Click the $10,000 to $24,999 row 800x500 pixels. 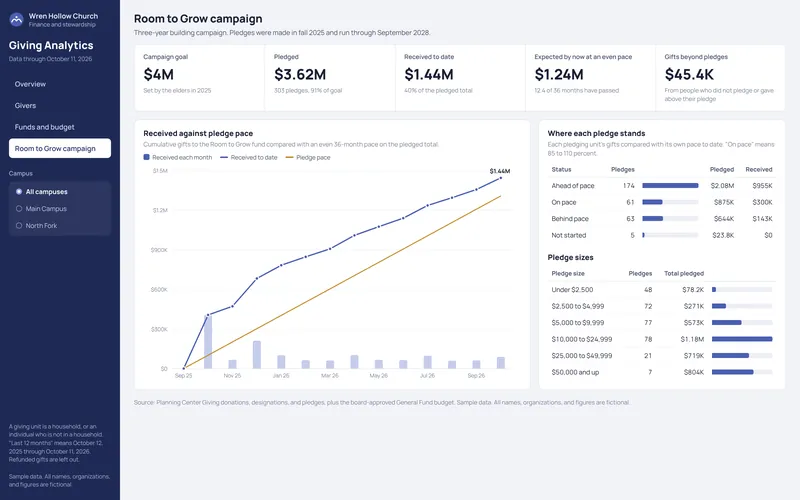[x=662, y=339]
